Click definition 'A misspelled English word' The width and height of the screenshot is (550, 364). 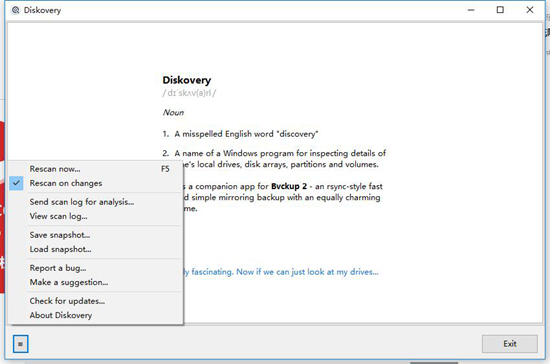pos(246,134)
